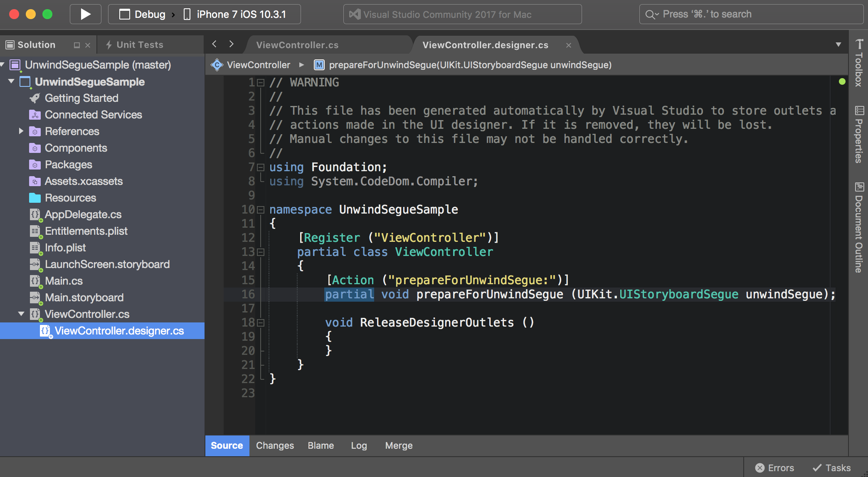Open the Errors pad

pyautogui.click(x=775, y=468)
